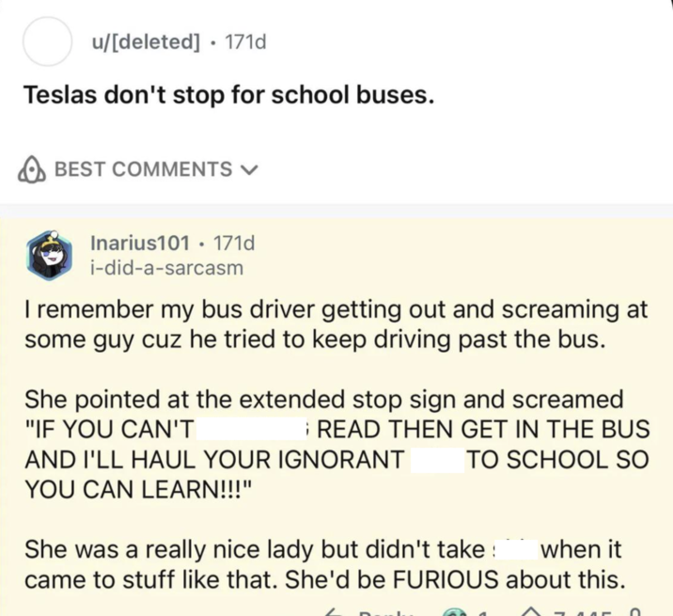Click the quoted all-caps paragraph in the comment

[336, 445]
